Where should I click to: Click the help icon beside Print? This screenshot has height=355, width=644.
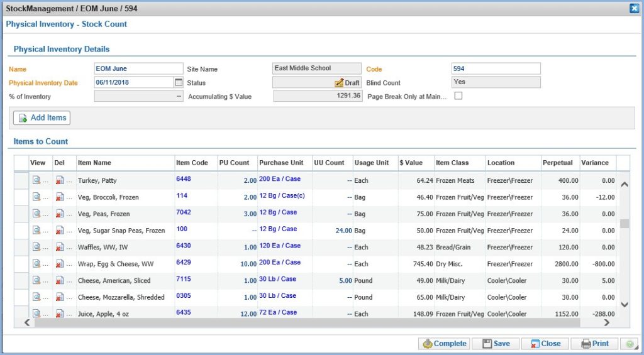(x=629, y=344)
